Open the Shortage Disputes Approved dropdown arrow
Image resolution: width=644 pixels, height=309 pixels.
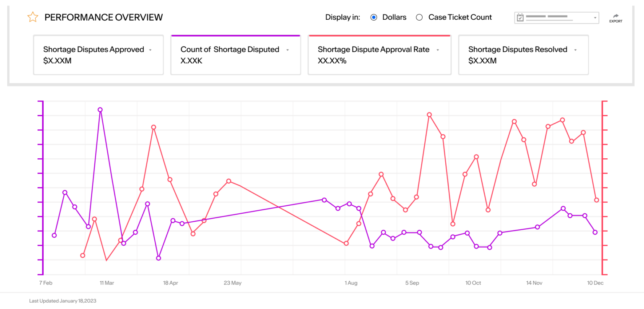point(150,50)
